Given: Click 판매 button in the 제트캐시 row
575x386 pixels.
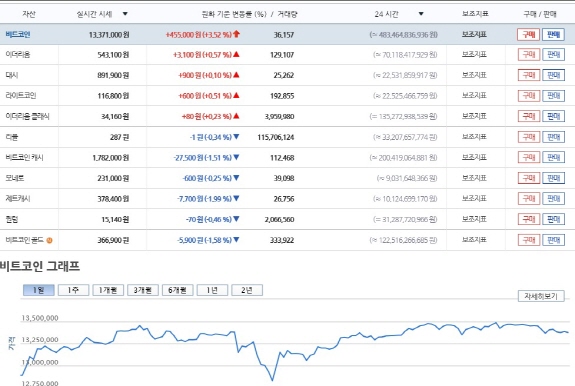Looking at the screenshot, I should [x=553, y=199].
